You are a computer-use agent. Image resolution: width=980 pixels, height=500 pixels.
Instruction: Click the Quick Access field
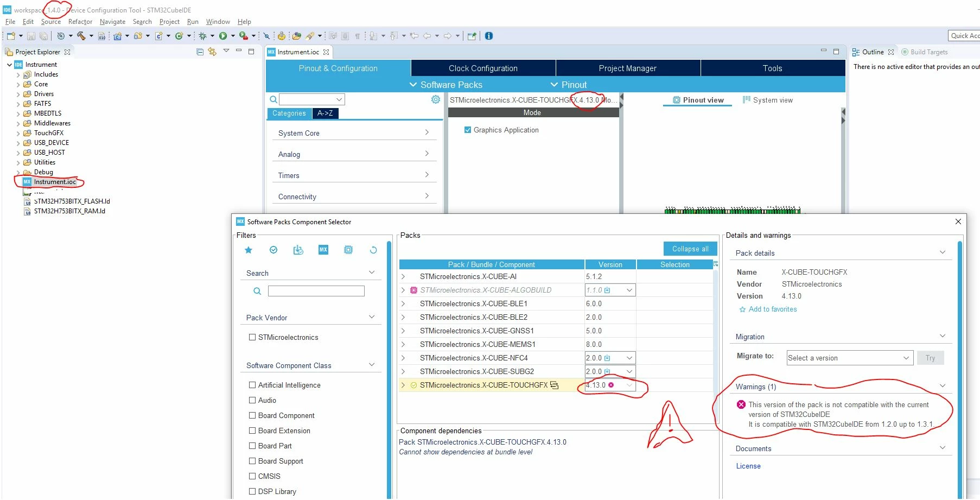point(964,36)
